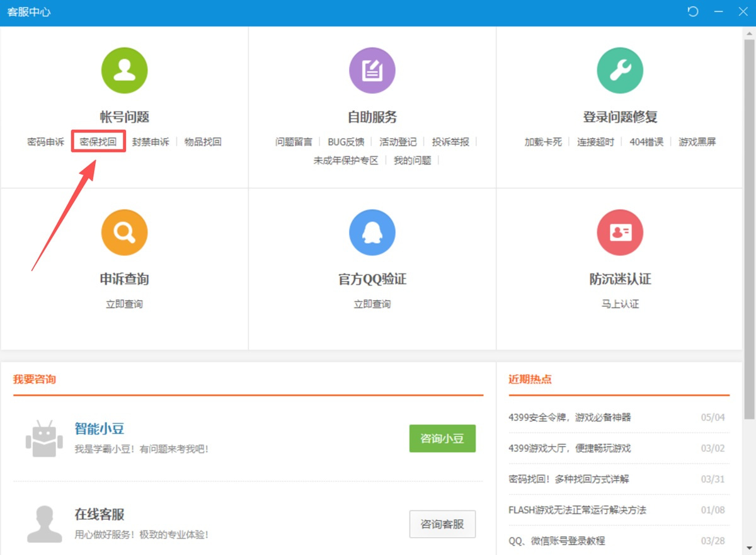756x555 pixels.
Task: Click the blue QQ penguin verification icon
Action: click(x=372, y=232)
